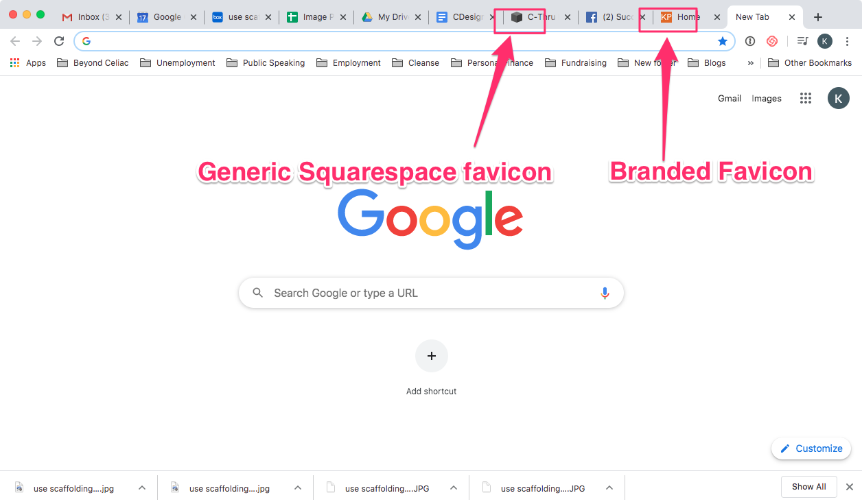This screenshot has height=504, width=862.
Task: Click Show All downloads
Action: coord(808,487)
